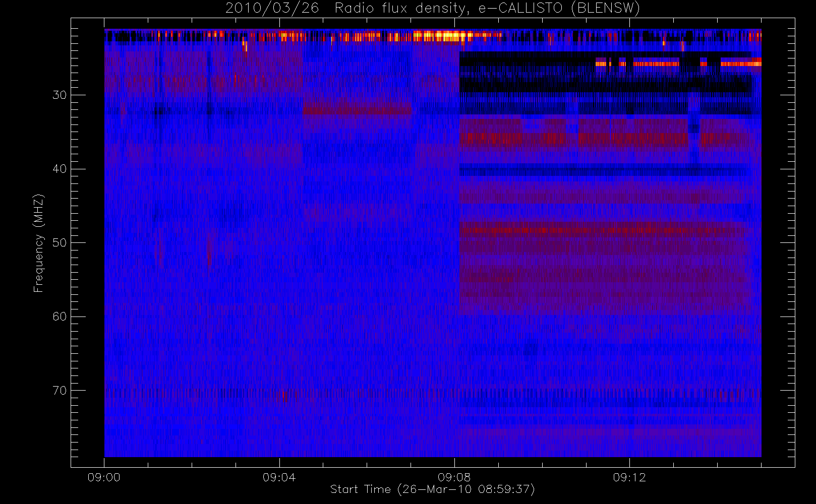The image size is (816, 504).
Task: Click the '60' frequency tick label
Action: click(60, 317)
